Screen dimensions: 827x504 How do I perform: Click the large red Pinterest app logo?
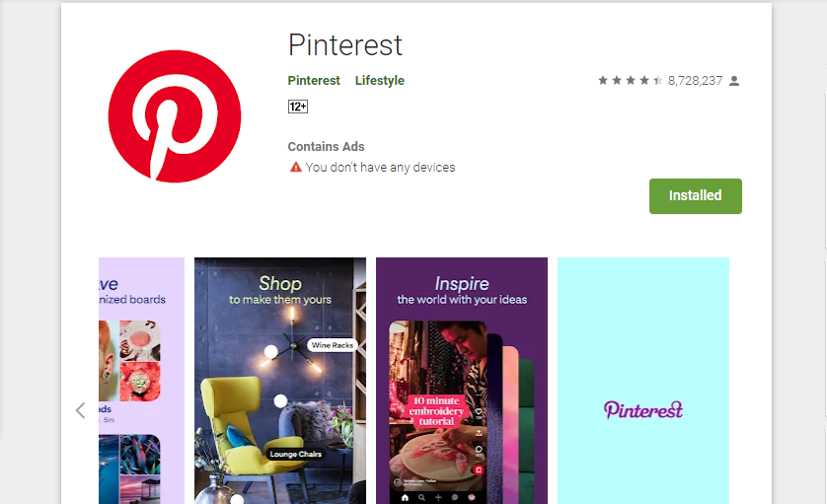[x=175, y=116]
